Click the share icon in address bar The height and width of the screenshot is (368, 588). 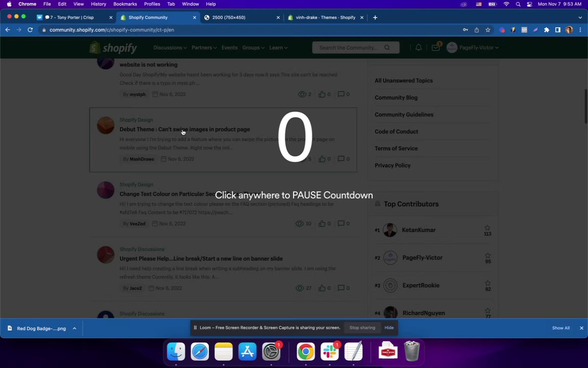(x=476, y=30)
